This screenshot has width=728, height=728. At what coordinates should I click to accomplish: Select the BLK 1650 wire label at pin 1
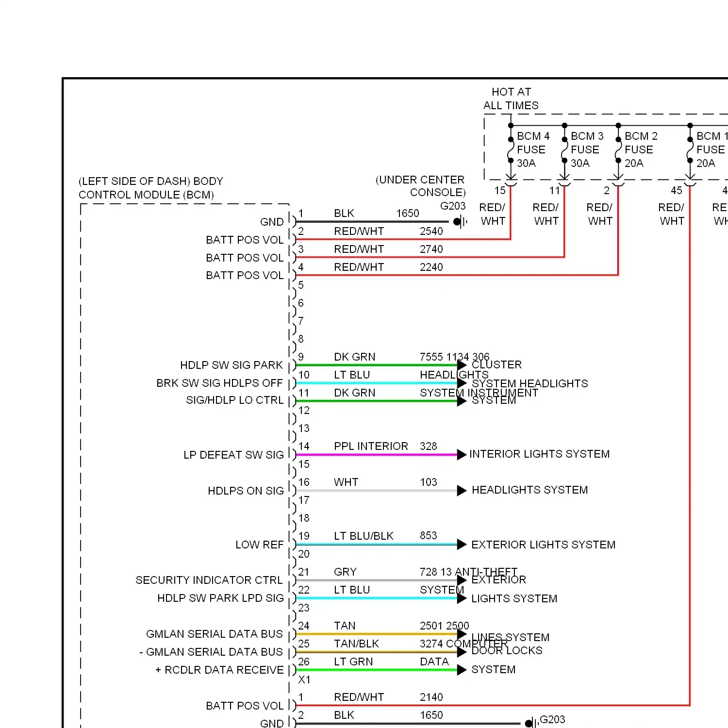coord(376,213)
